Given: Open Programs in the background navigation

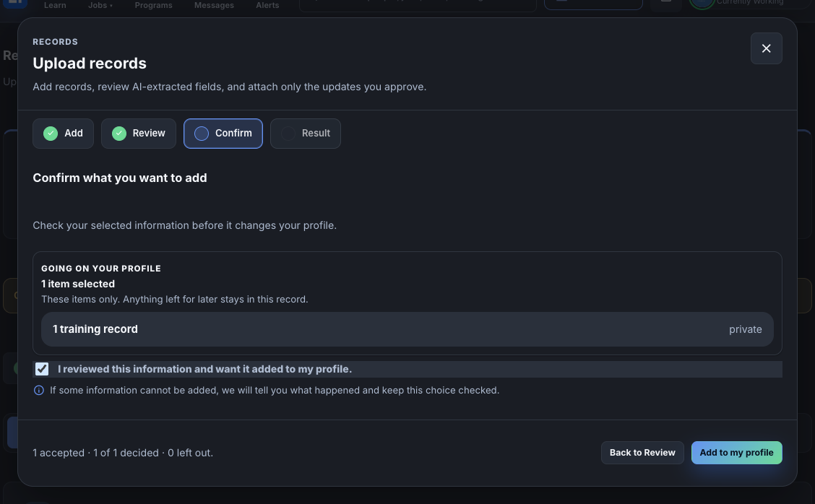Looking at the screenshot, I should click(153, 5).
